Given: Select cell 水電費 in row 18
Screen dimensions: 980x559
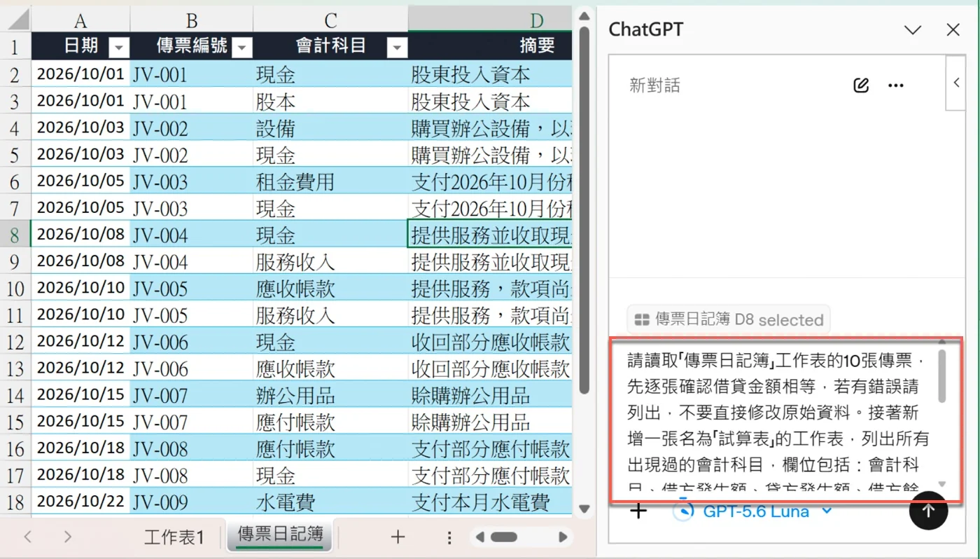Looking at the screenshot, I should pos(330,502).
